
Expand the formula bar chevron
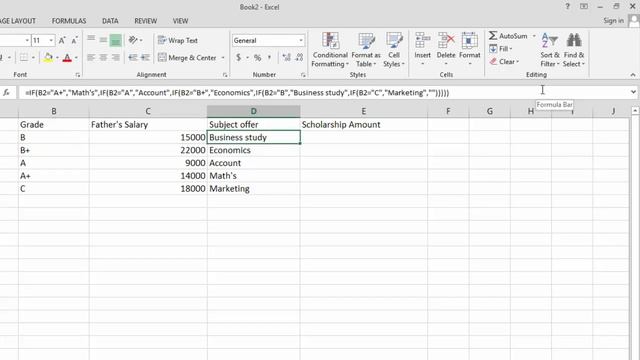tap(633, 92)
